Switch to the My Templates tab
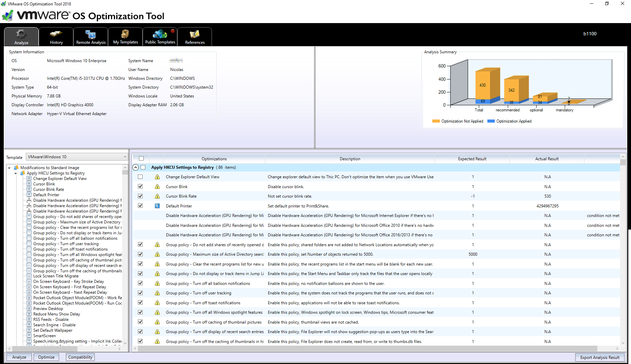 tap(125, 36)
